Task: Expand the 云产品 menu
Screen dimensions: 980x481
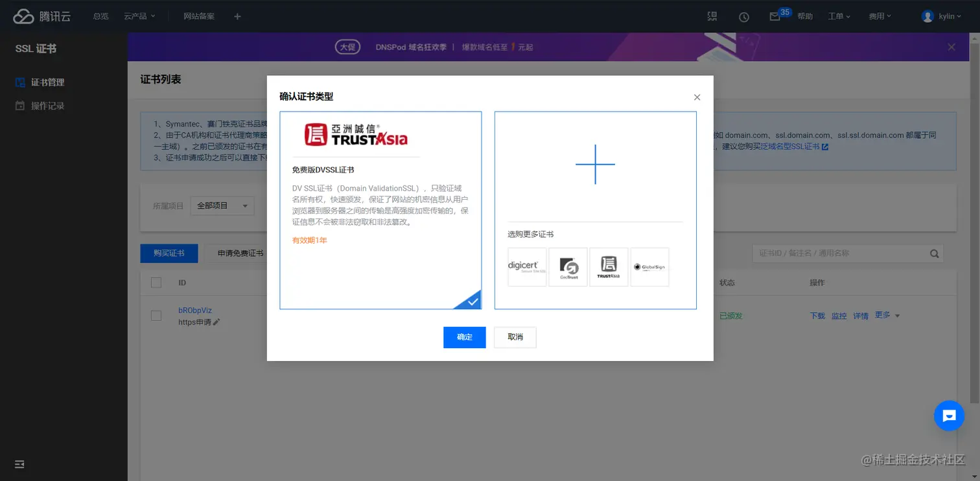Action: tap(139, 16)
